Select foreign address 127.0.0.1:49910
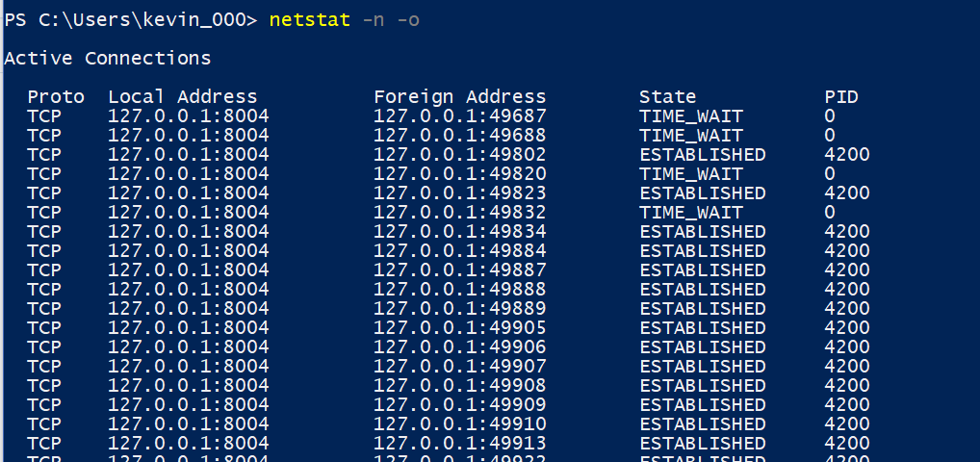Image resolution: width=980 pixels, height=462 pixels. click(x=459, y=424)
